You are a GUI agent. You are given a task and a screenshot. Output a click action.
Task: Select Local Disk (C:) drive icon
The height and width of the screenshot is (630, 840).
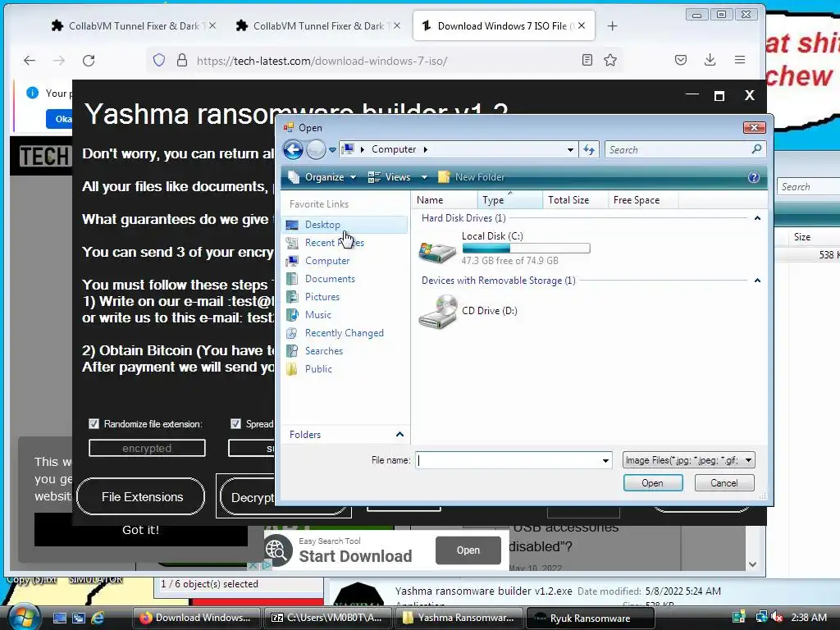(437, 251)
